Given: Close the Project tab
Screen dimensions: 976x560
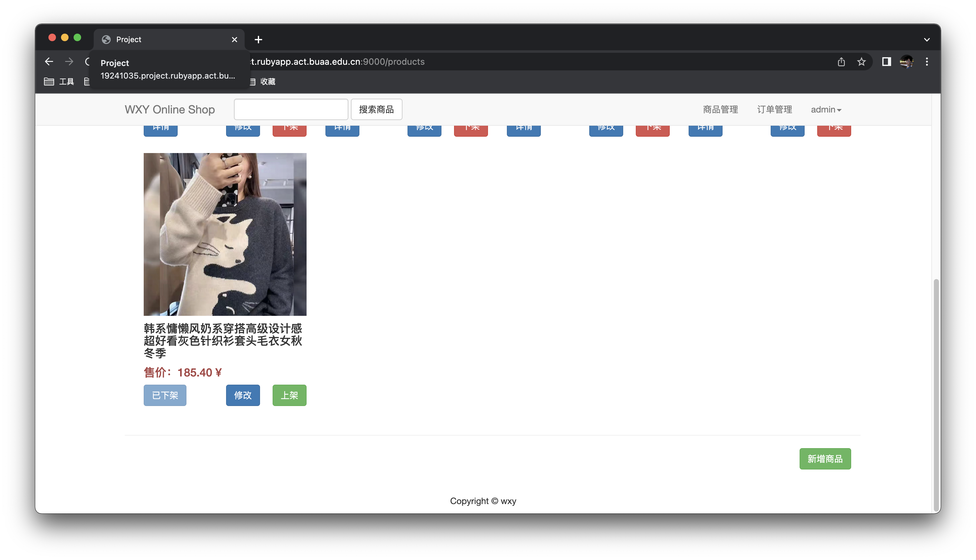Looking at the screenshot, I should click(x=234, y=40).
